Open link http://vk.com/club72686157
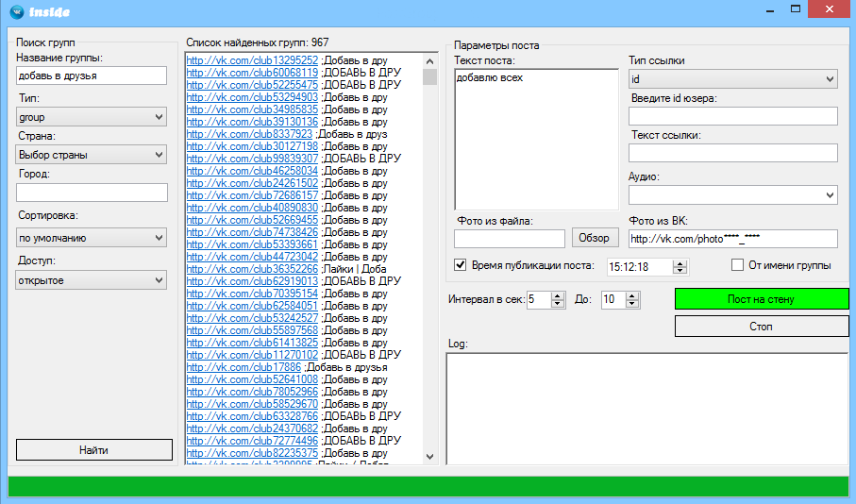The width and height of the screenshot is (856, 504). [x=252, y=195]
